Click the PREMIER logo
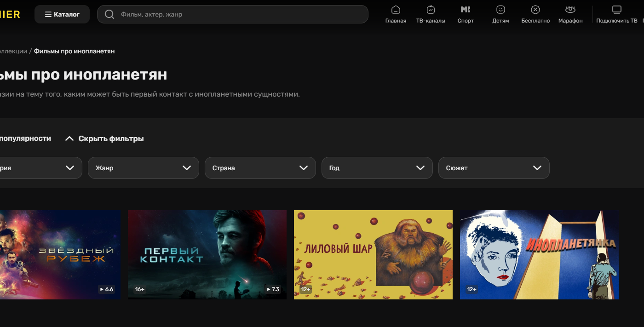Viewport: 644px width, 327px height. [10, 14]
